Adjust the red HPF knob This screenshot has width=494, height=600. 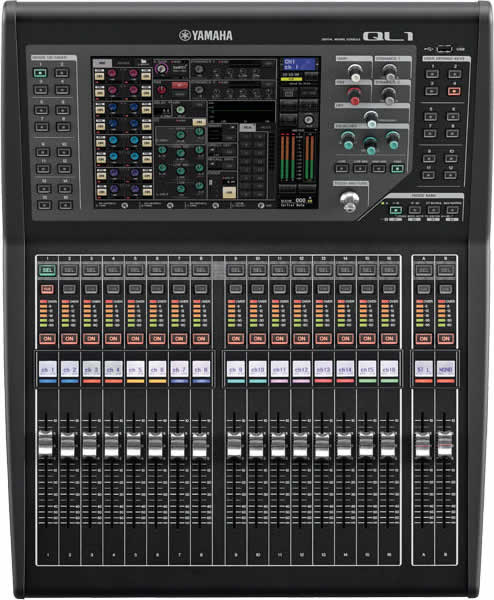point(354,95)
